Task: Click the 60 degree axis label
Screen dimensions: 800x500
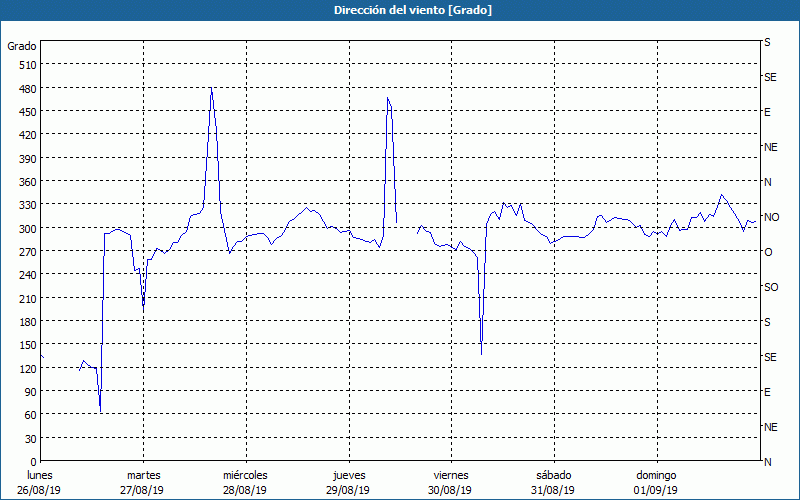Action: tap(31, 415)
